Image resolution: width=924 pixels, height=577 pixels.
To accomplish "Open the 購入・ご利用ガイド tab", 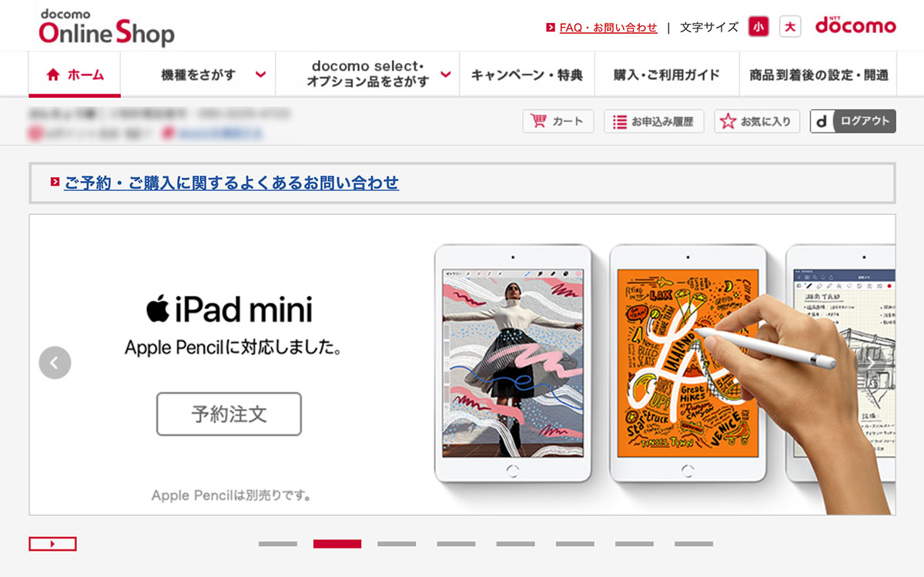I will 667,75.
